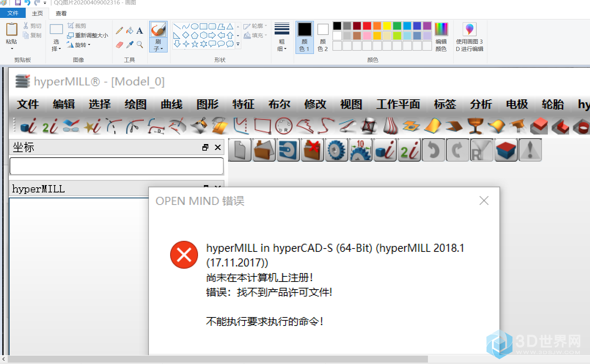Float the 坐标 panel with restore icon

tap(205, 147)
